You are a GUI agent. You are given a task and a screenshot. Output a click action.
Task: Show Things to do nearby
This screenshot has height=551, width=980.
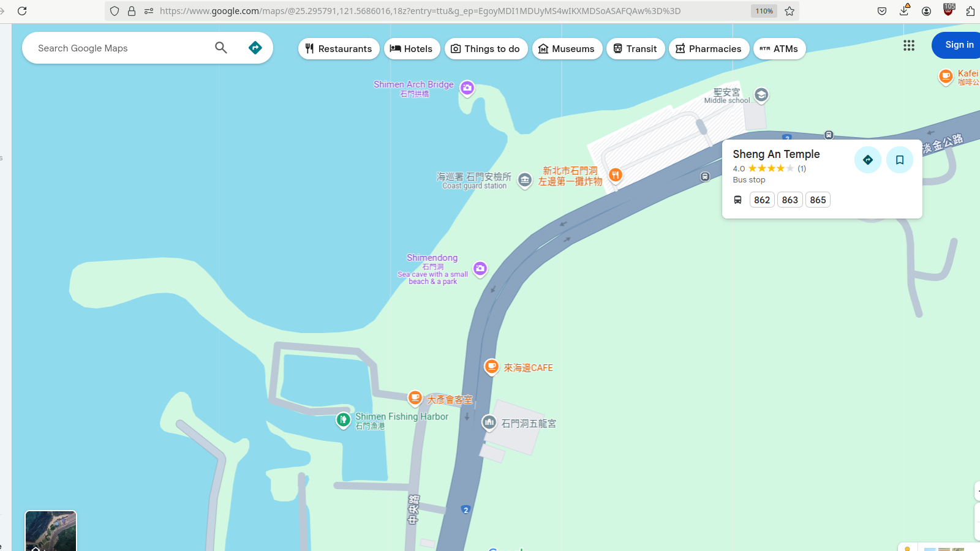click(x=486, y=49)
